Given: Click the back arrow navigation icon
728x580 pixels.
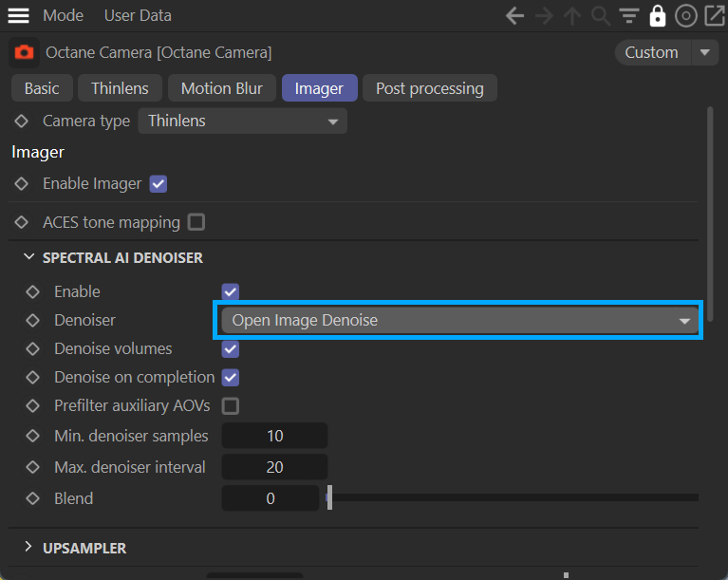Looking at the screenshot, I should (515, 16).
